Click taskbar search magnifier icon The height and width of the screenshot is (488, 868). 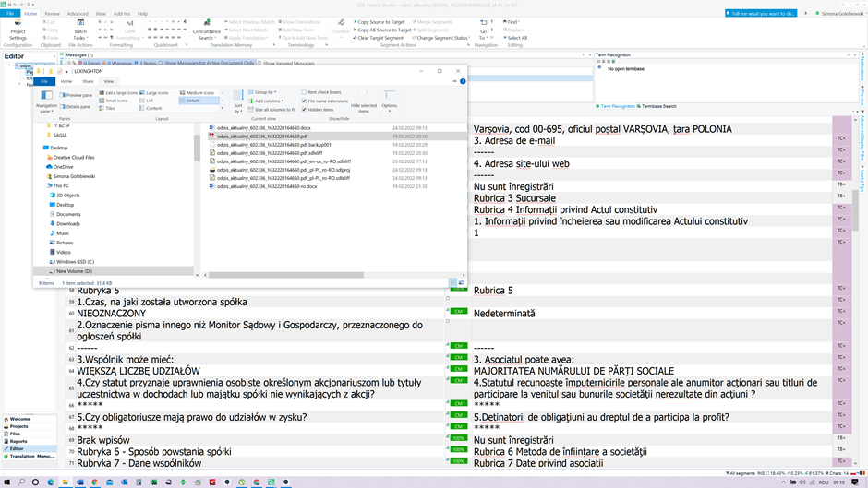21,482
